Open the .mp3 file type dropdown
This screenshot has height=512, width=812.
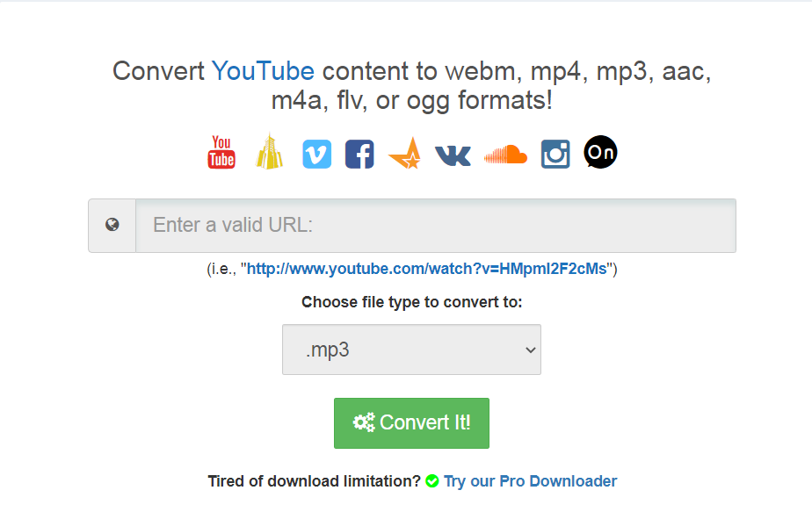coord(411,350)
